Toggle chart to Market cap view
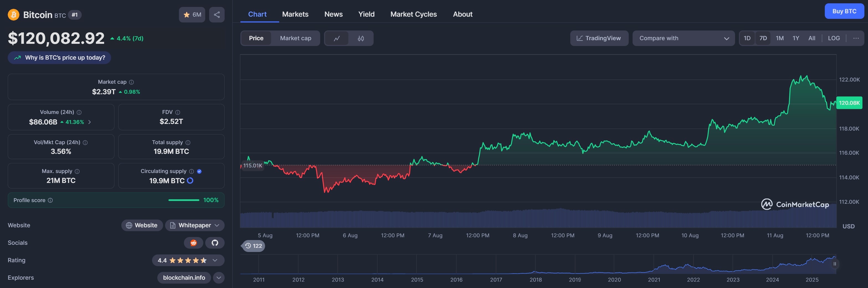This screenshot has height=288, width=868. click(x=295, y=38)
